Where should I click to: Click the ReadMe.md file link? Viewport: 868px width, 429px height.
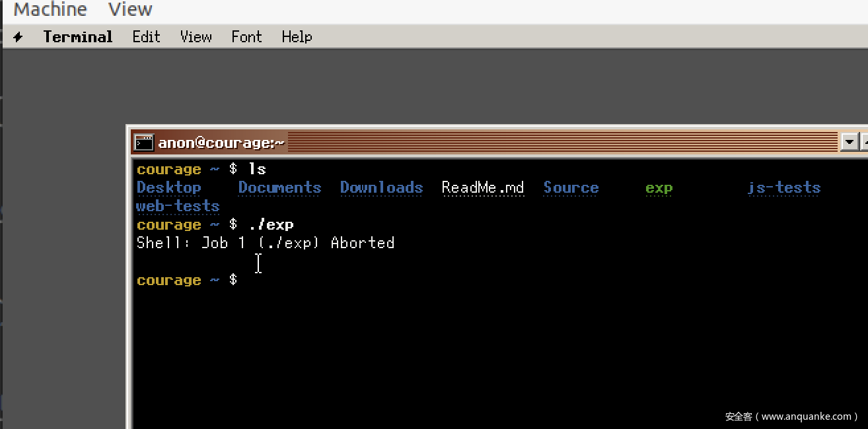(x=482, y=188)
